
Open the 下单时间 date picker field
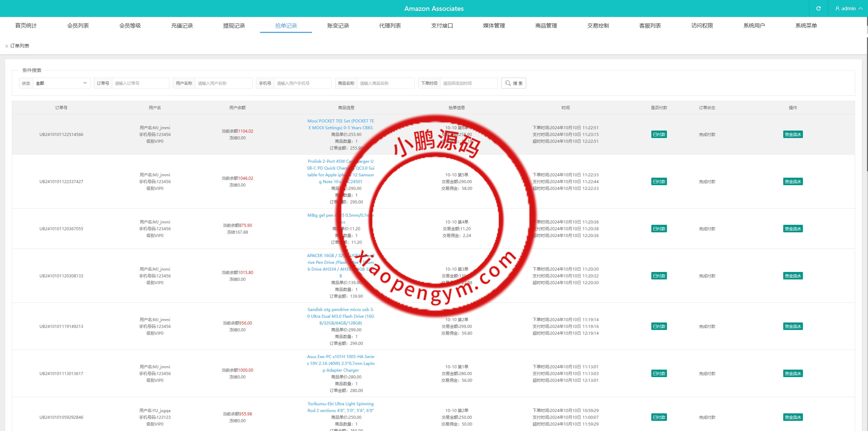[x=469, y=83]
